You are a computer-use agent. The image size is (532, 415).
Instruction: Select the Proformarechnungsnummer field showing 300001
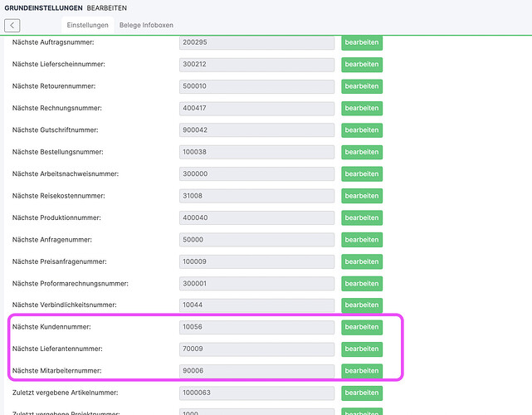[x=256, y=284]
